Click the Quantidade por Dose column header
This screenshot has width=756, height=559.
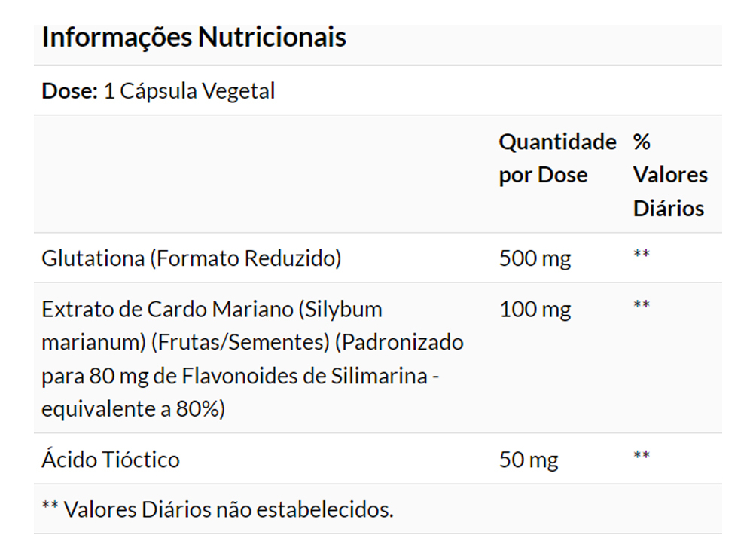click(556, 158)
